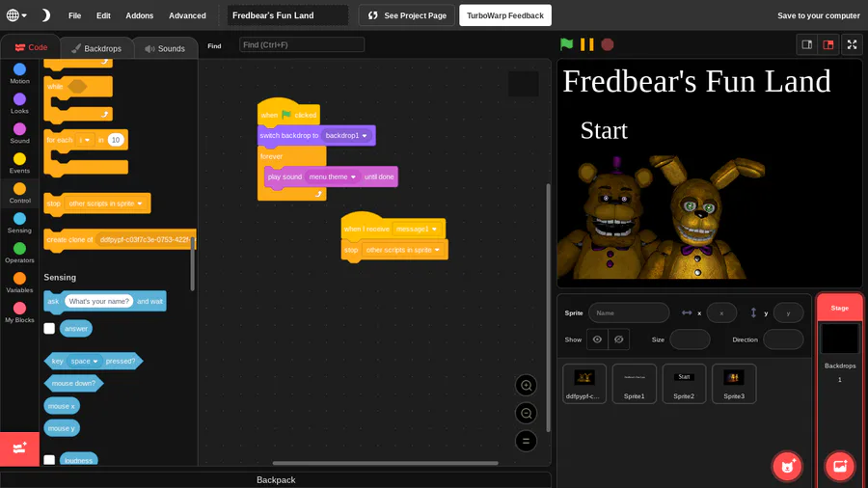Select the Variables block category
Viewport: 868px width, 488px height.
click(x=19, y=283)
